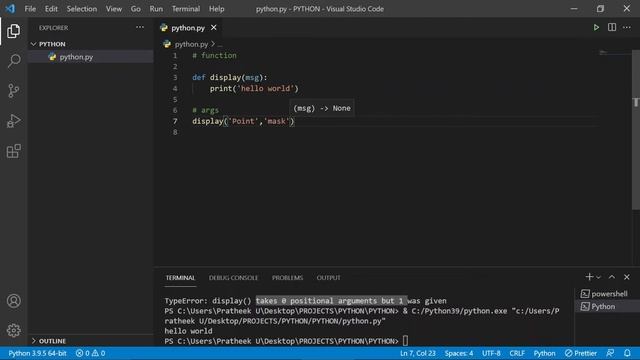Viewport: 640px width, 360px height.
Task: Open Explorer Views and More Actions ellipsis
Action: click(x=140, y=27)
